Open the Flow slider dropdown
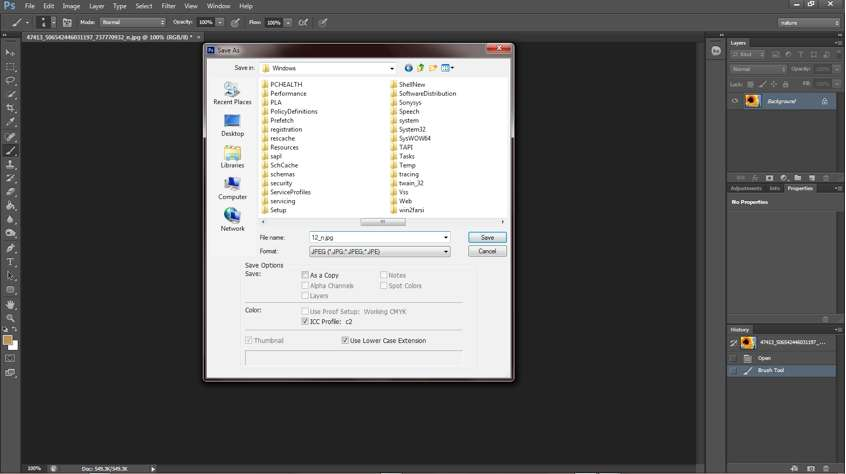 pos(288,23)
